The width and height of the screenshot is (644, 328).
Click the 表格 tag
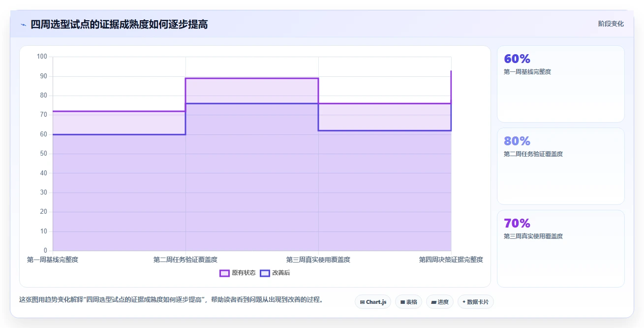pyautogui.click(x=408, y=302)
